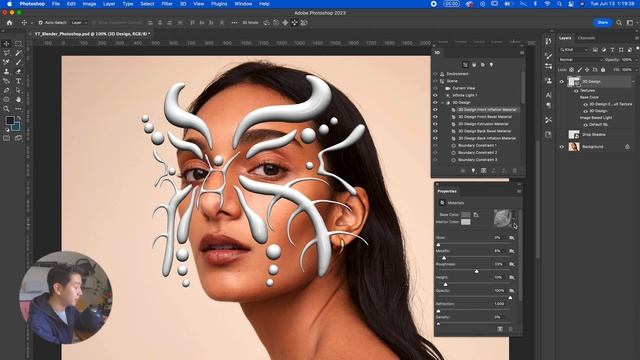Select the Brush tool
The width and height of the screenshot is (640, 360).
point(18,62)
